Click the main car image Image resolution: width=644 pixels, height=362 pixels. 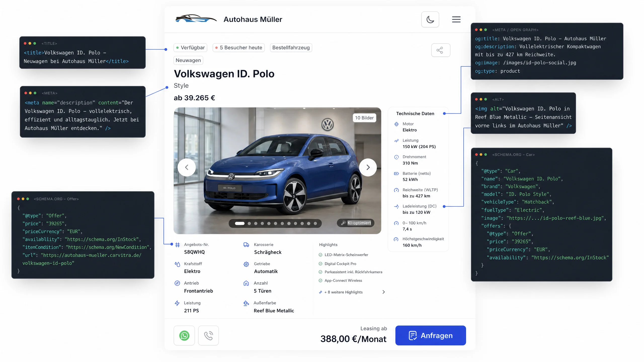click(x=277, y=171)
